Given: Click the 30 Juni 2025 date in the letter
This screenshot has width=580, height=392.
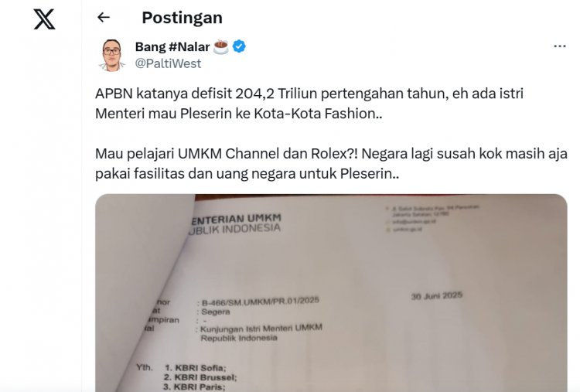Looking at the screenshot, I should tap(437, 296).
